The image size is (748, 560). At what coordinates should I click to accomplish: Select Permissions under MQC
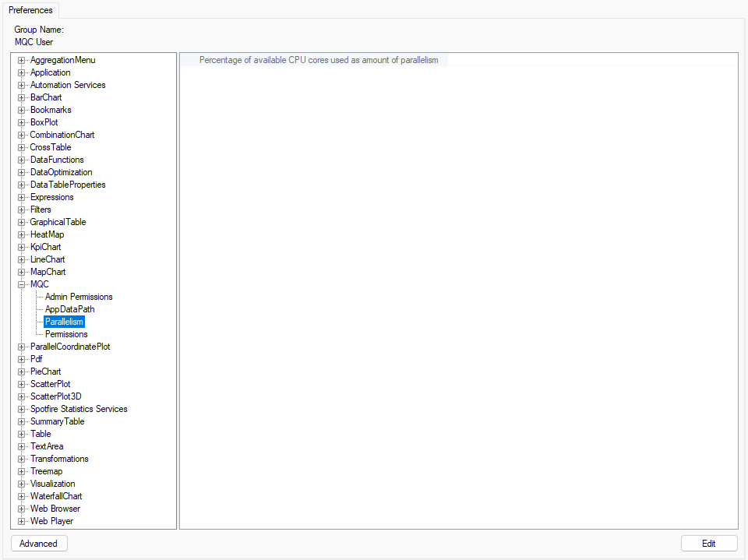click(65, 334)
